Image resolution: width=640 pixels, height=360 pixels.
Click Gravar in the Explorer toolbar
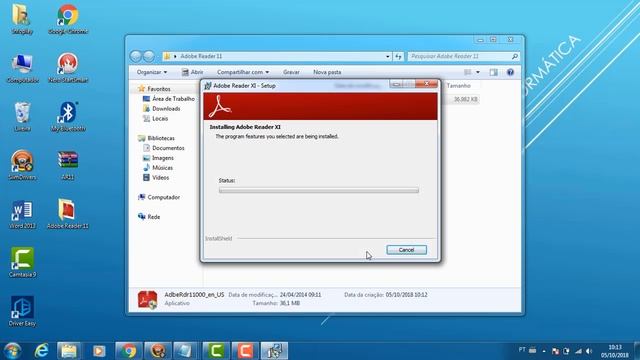[291, 72]
